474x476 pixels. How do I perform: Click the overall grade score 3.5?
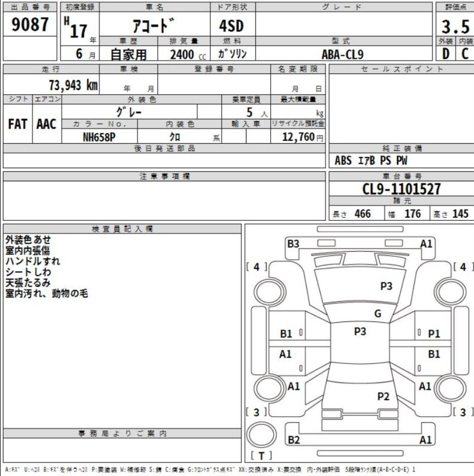click(x=455, y=26)
